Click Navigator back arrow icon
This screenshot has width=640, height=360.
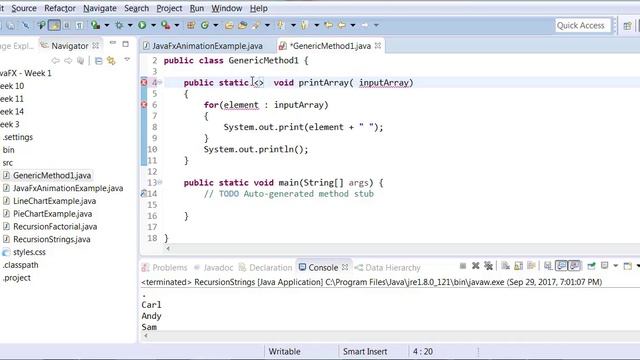(x=56, y=61)
